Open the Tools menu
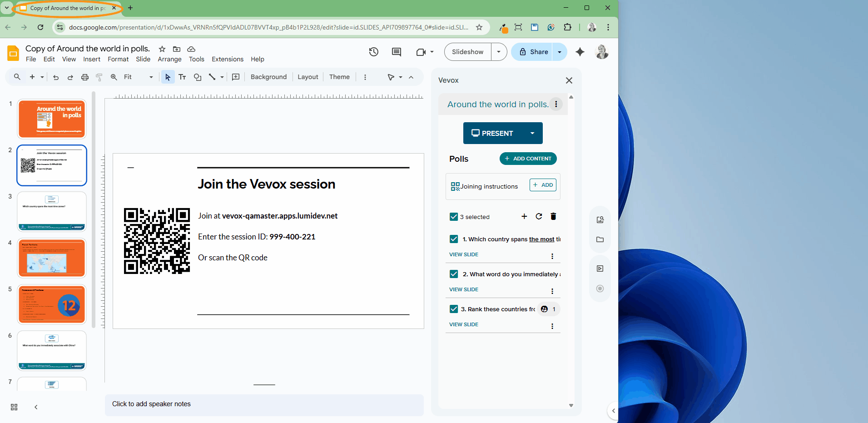 [196, 59]
